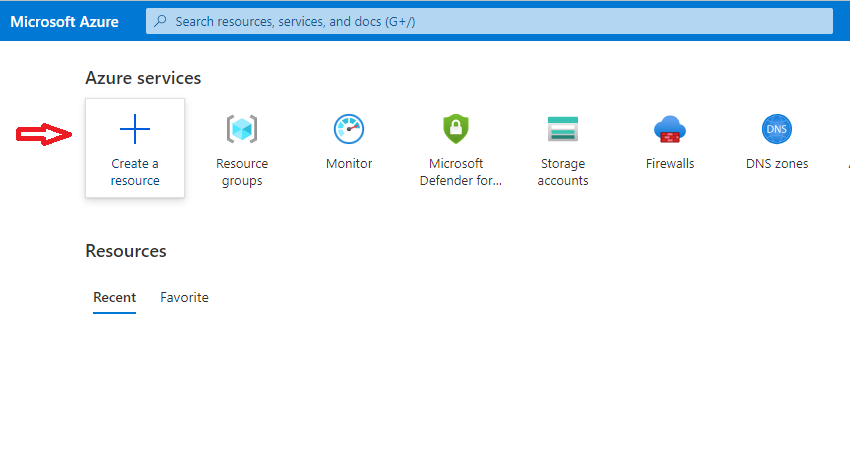Screen dimensions: 850x460
Task: Click the Firewalls cloud icon
Action: point(670,129)
